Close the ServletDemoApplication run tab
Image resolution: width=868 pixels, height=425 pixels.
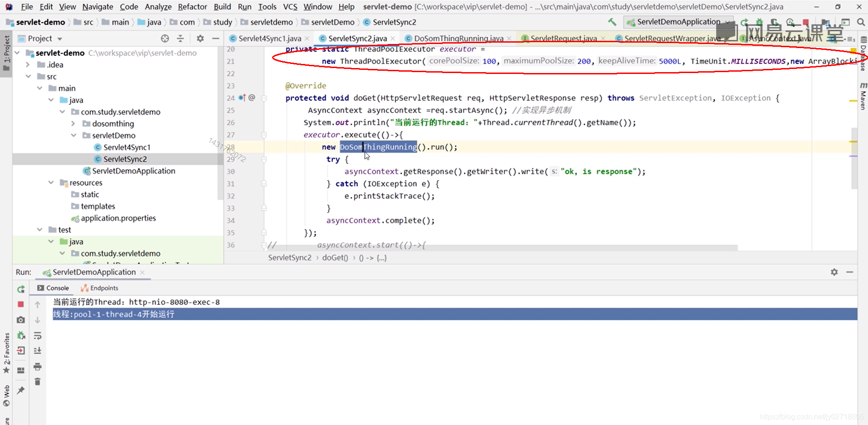coord(142,272)
